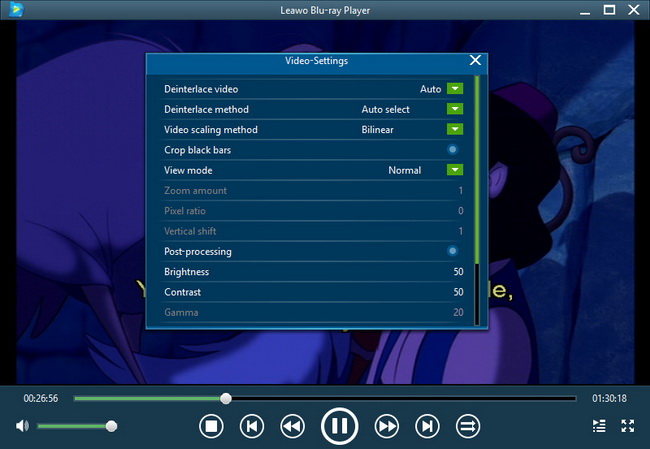Fast forward the video

(387, 426)
